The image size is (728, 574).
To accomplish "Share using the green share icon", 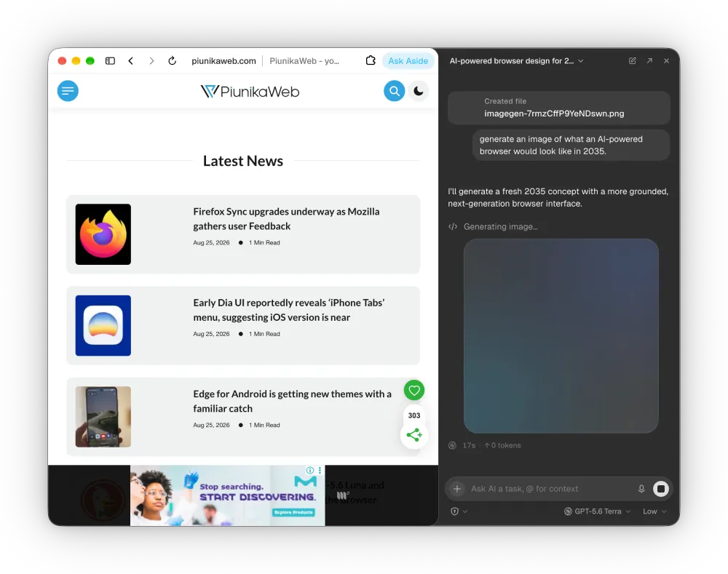I will point(414,435).
